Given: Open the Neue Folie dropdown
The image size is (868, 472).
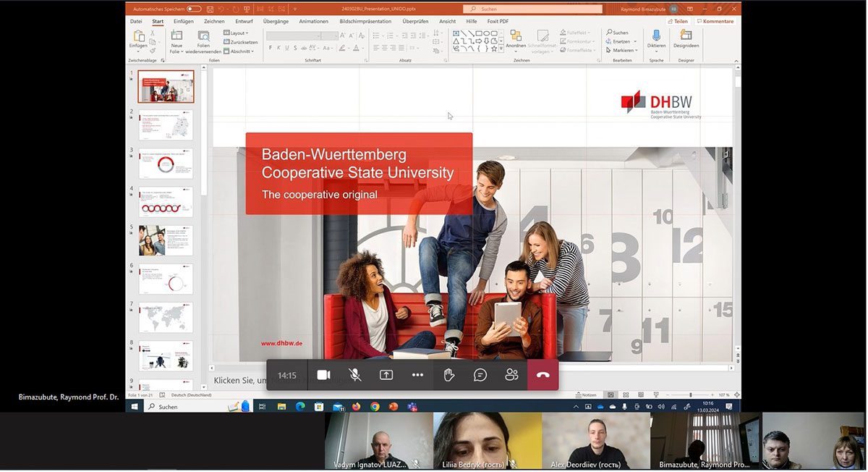Looking at the screenshot, I should 176,49.
